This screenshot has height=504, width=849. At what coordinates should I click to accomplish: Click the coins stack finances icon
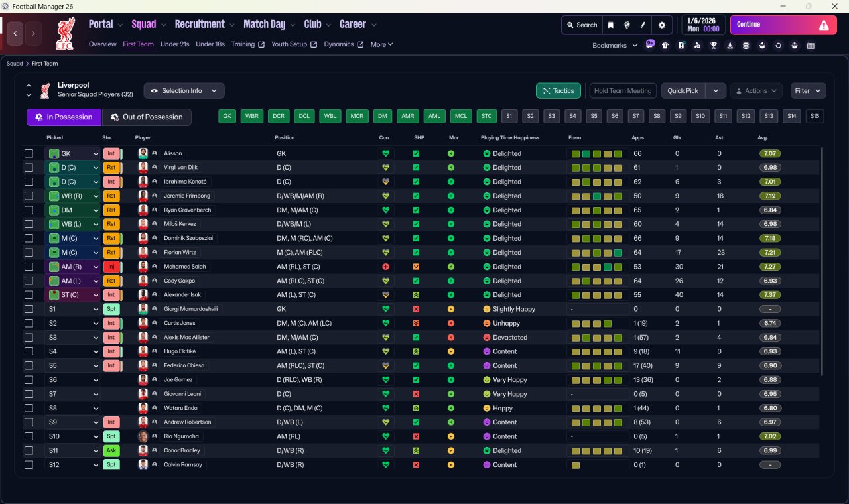746,46
